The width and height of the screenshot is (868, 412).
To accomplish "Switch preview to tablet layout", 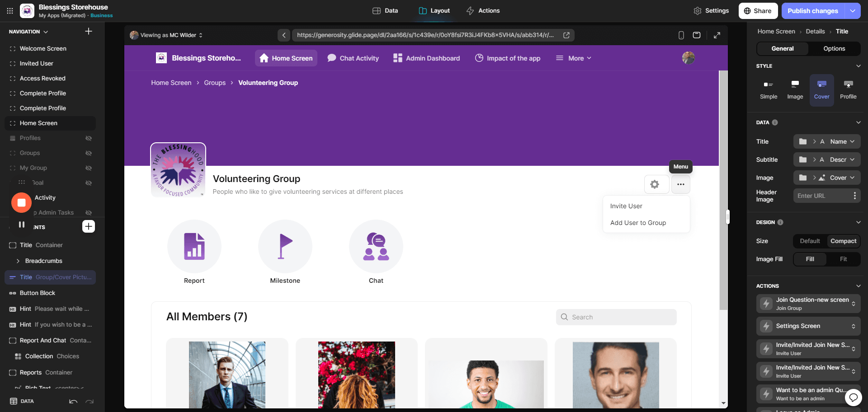I will [697, 35].
